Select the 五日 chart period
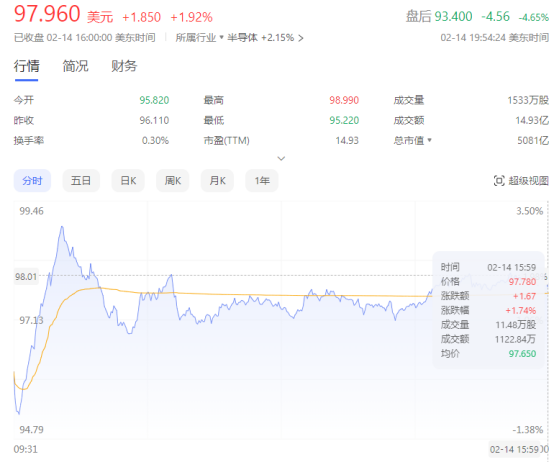 [x=81, y=181]
